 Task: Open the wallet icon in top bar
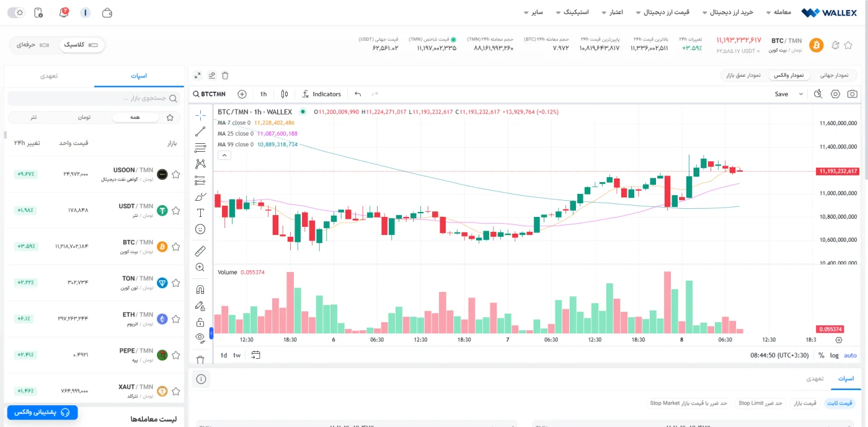point(107,12)
